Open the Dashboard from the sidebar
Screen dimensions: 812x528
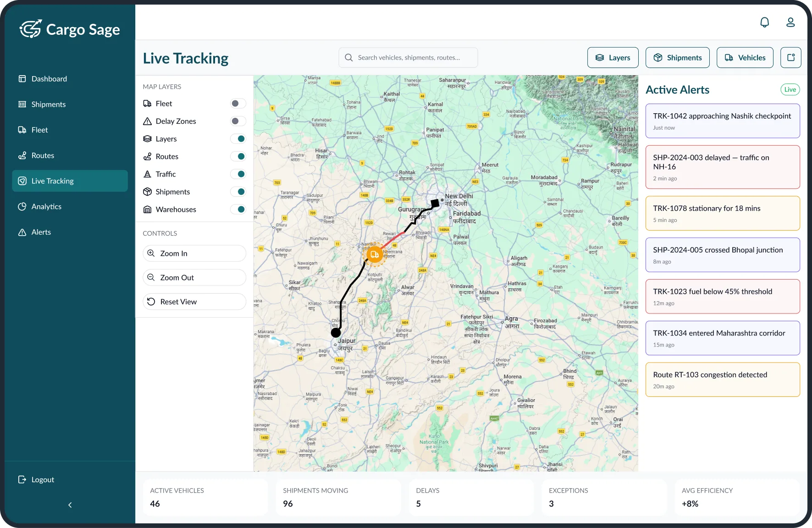49,78
